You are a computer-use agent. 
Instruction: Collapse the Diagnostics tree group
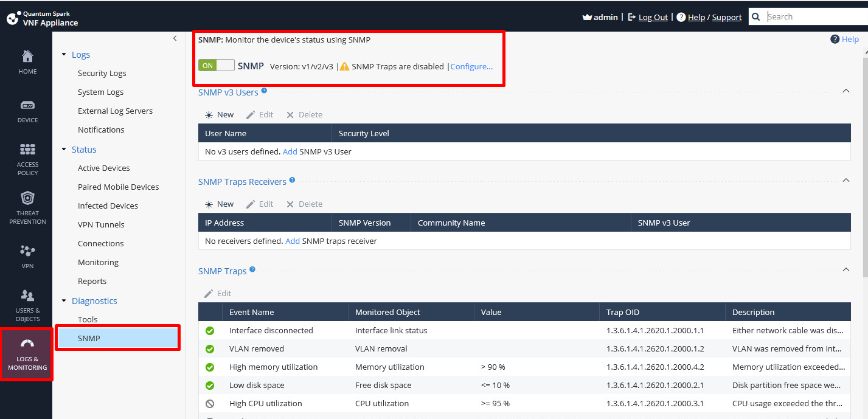(x=64, y=301)
